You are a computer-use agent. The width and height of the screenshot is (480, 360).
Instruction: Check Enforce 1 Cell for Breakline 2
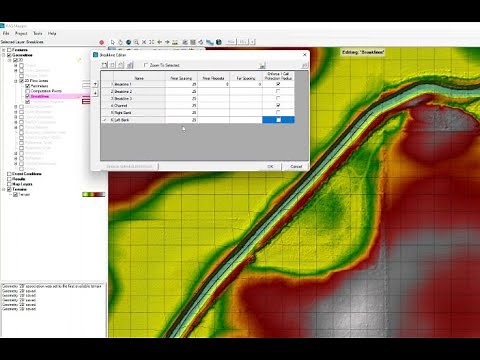click(x=278, y=91)
